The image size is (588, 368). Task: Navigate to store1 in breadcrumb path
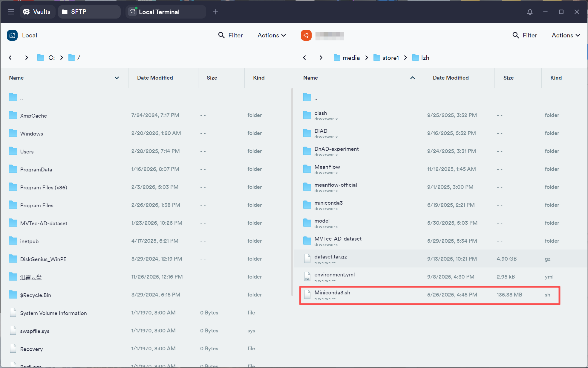click(390, 58)
